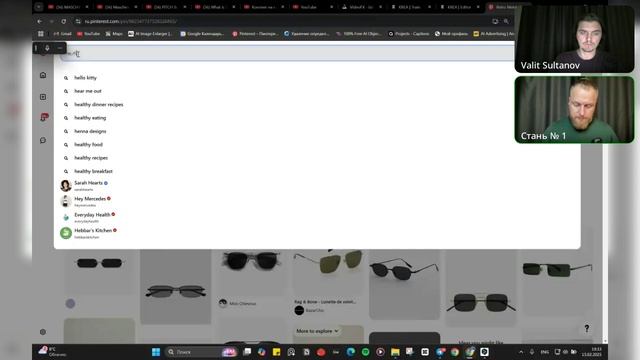The height and width of the screenshot is (360, 640).
Task: Open the Projects - Captions bookmark
Action: (x=409, y=33)
